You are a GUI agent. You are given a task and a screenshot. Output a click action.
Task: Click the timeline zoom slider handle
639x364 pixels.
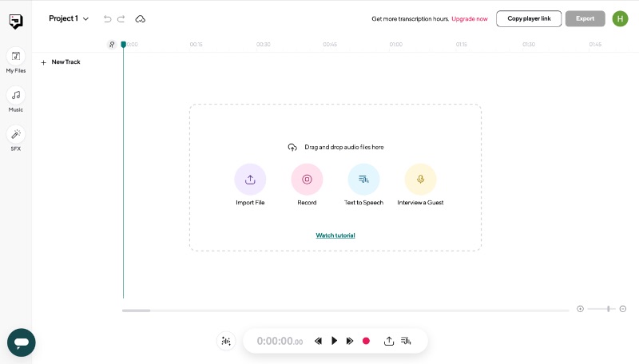(x=609, y=309)
